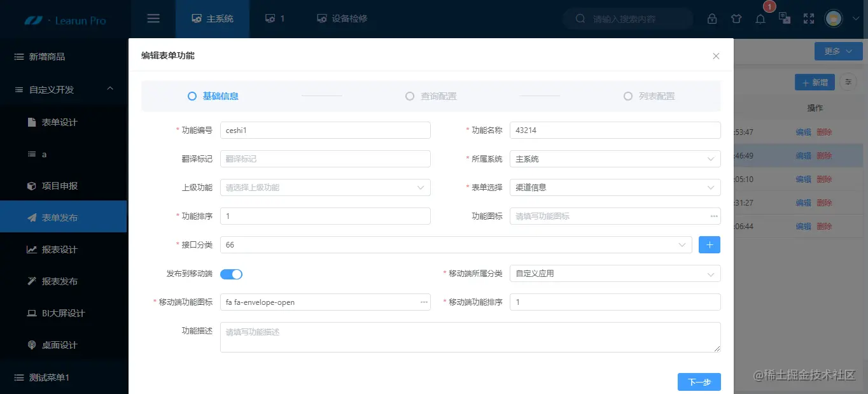
Task: Switch language using the translation icon
Action: pyautogui.click(x=785, y=18)
